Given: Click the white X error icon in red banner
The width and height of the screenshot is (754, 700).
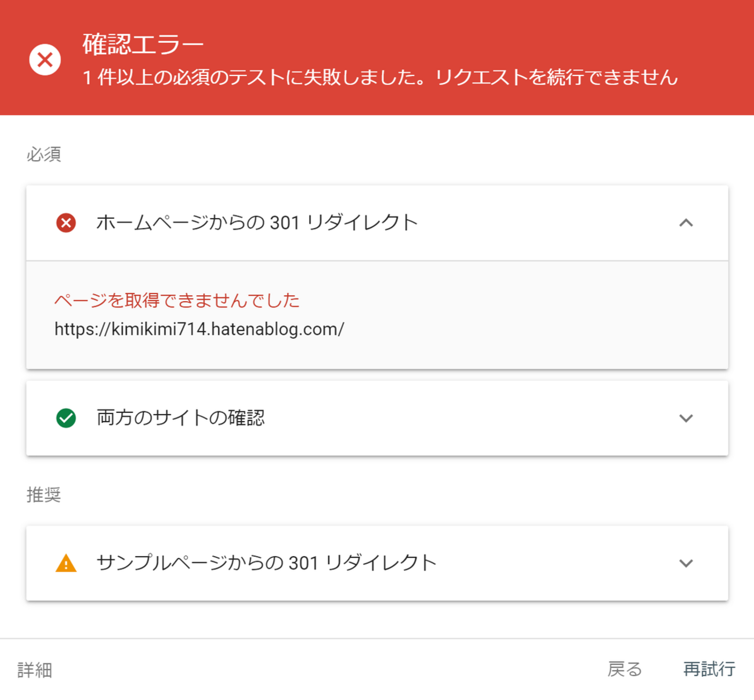Looking at the screenshot, I should coord(45,59).
